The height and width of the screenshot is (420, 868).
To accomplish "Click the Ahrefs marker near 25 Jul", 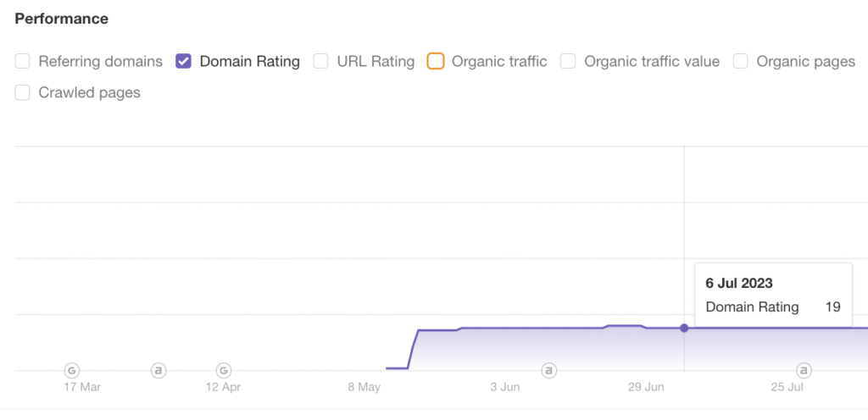I will click(803, 370).
